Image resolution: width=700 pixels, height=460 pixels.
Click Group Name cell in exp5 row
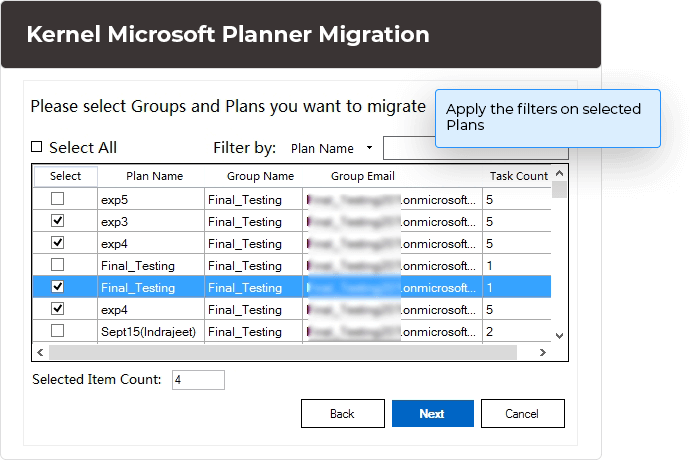(254, 199)
